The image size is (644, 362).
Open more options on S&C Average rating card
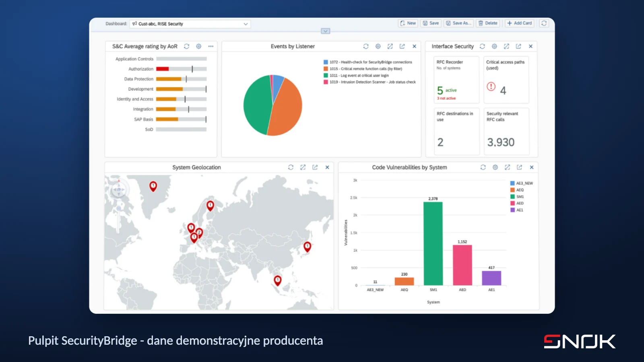[211, 46]
